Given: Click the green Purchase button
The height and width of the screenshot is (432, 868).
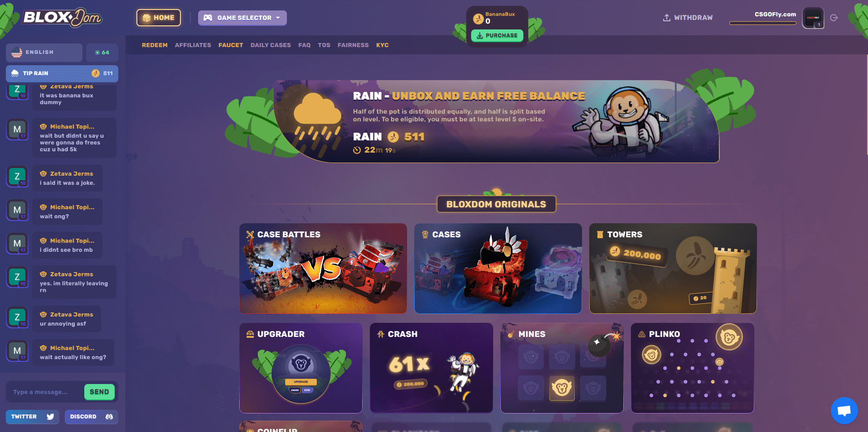Looking at the screenshot, I should pos(497,35).
